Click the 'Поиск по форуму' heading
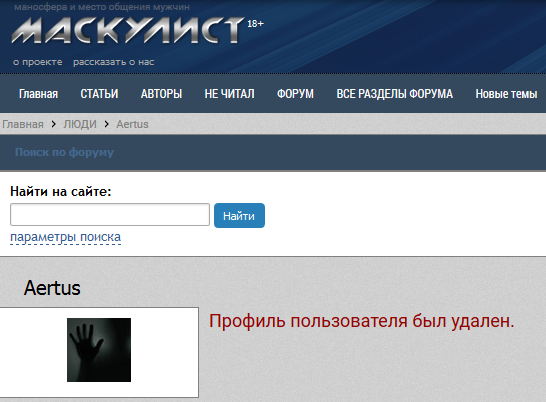 tap(64, 152)
